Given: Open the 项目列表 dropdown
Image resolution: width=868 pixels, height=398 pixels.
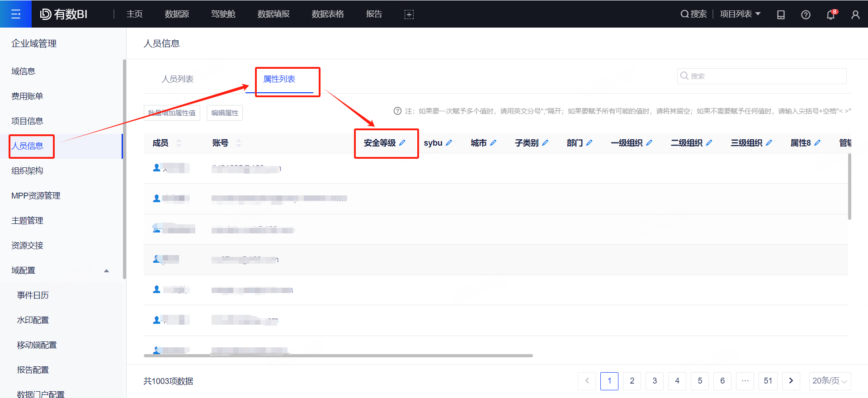Looking at the screenshot, I should coord(740,14).
